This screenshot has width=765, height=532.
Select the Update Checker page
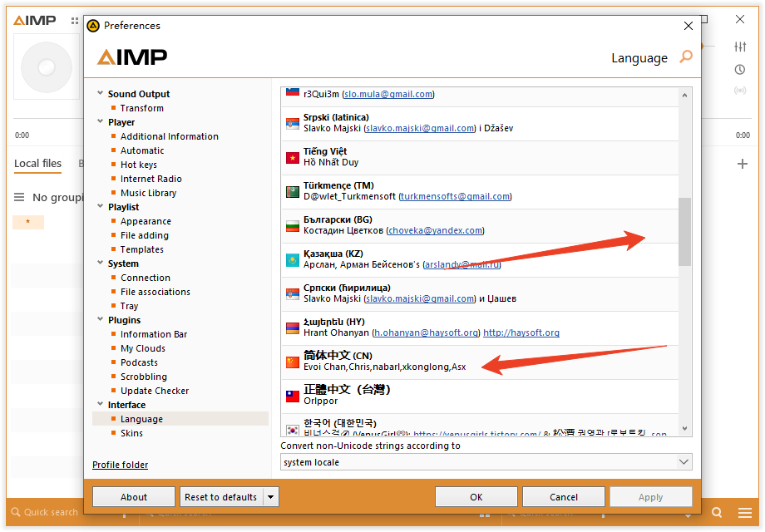click(x=154, y=391)
